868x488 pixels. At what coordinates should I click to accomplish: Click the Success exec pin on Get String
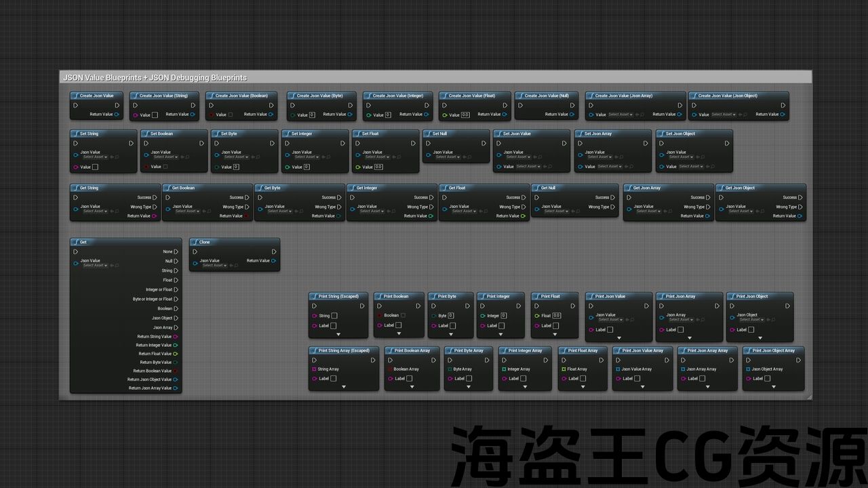(x=155, y=197)
